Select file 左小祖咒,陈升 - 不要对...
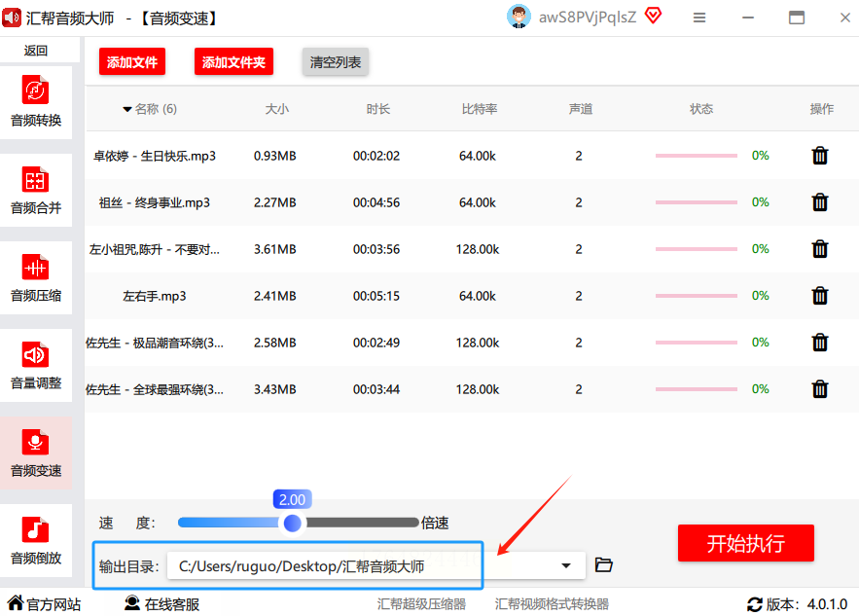The height and width of the screenshot is (616, 859). click(x=155, y=249)
